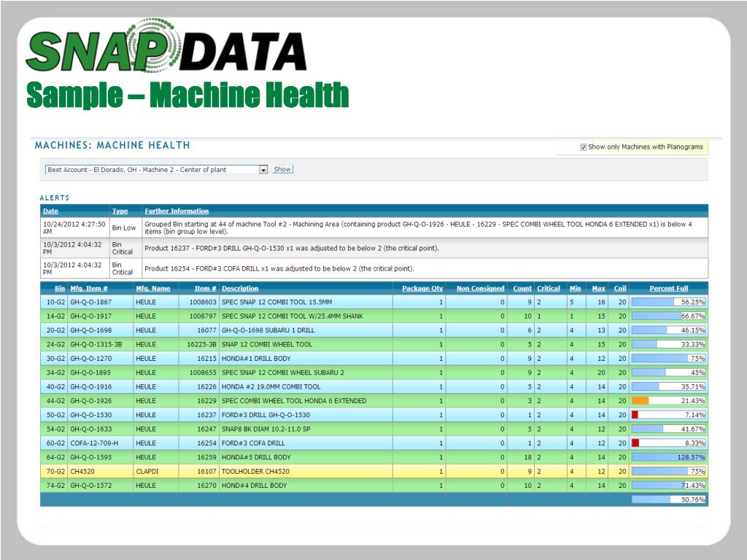Click description HONDA#5 DRILL BODY
Screen dimensions: 747x560
[256, 457]
